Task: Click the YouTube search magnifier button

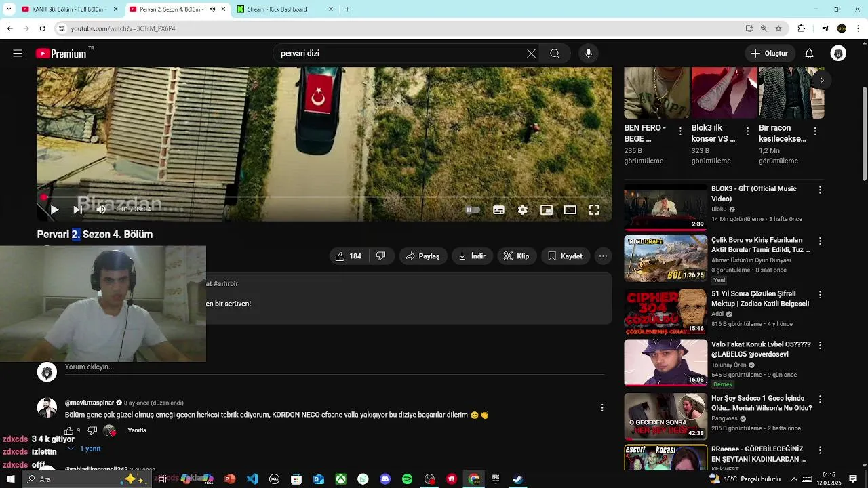Action: click(x=555, y=54)
